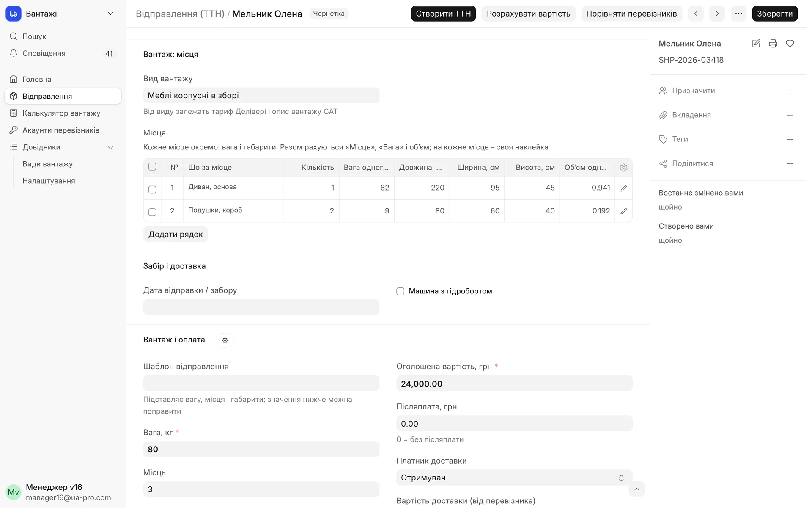Select row 1 checkbox Диван, основа

click(x=153, y=190)
